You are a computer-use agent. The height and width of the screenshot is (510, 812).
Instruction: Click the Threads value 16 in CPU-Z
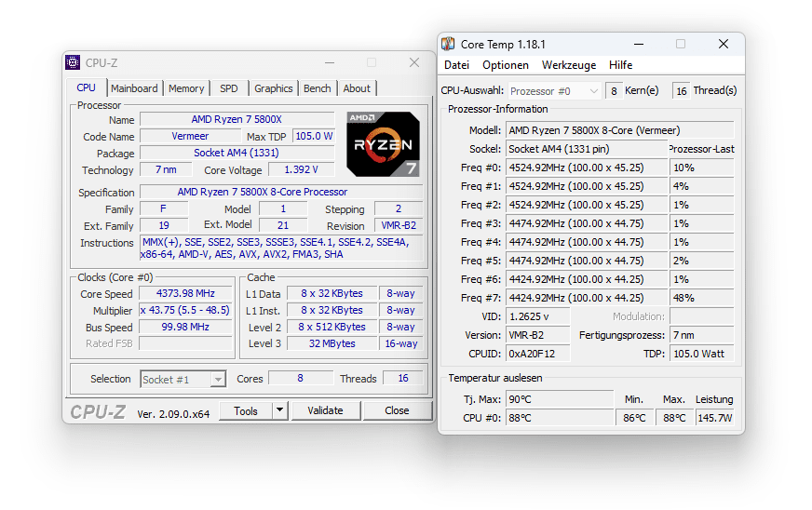tap(403, 379)
